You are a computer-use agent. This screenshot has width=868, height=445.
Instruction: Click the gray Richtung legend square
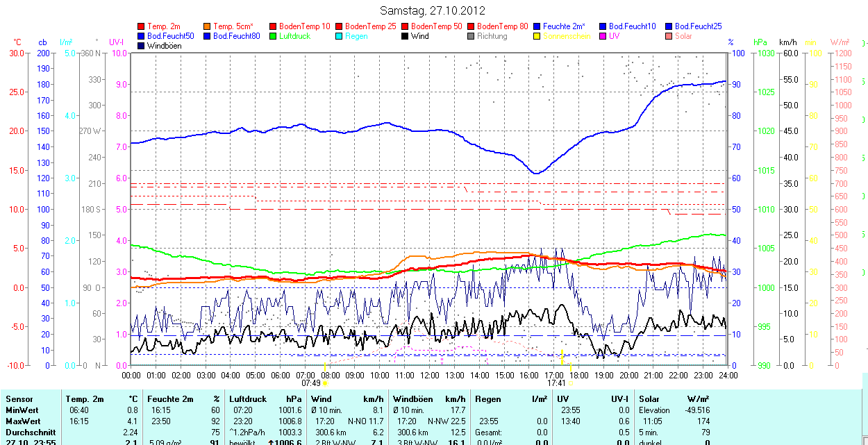(471, 36)
